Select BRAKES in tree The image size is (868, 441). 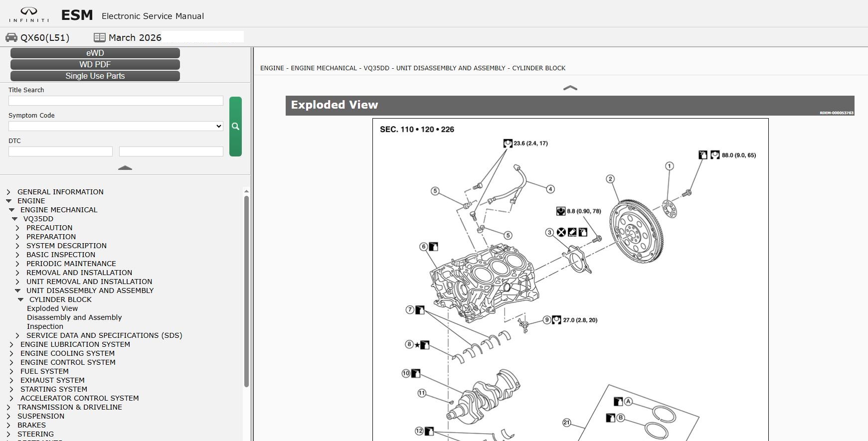point(31,425)
